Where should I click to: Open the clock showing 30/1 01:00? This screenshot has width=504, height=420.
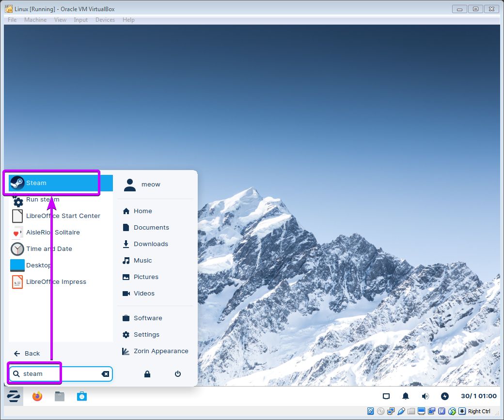[x=479, y=396]
